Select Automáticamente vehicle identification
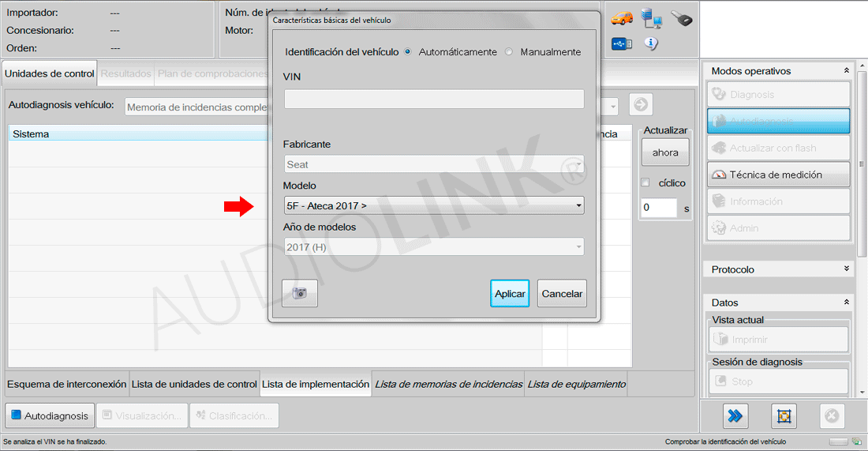This screenshot has width=868, height=451. 408,52
